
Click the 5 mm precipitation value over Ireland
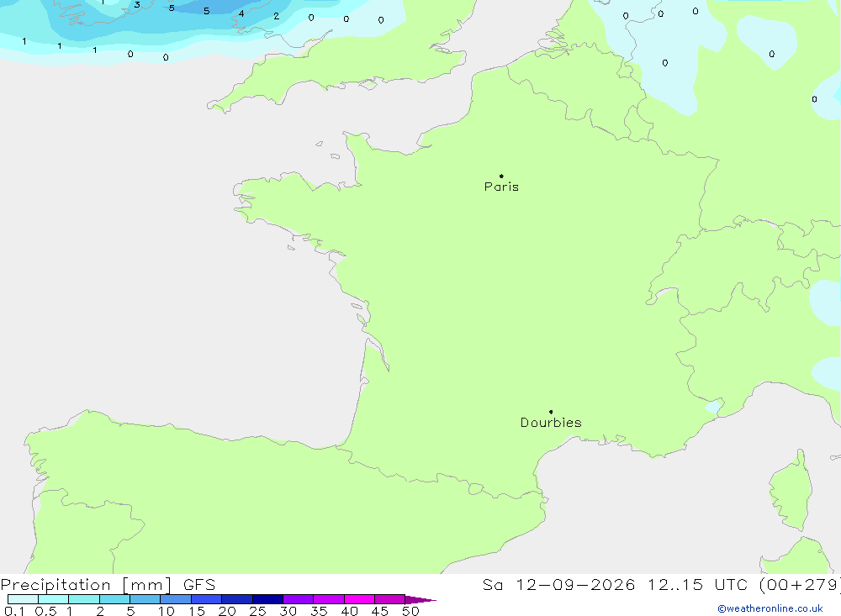click(172, 8)
